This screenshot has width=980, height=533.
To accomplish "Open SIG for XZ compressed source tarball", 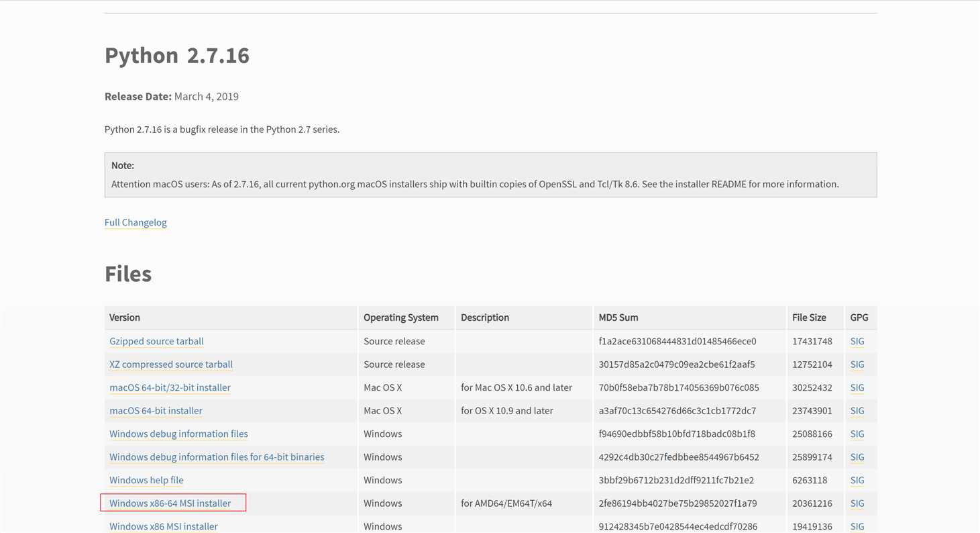I will [857, 365].
